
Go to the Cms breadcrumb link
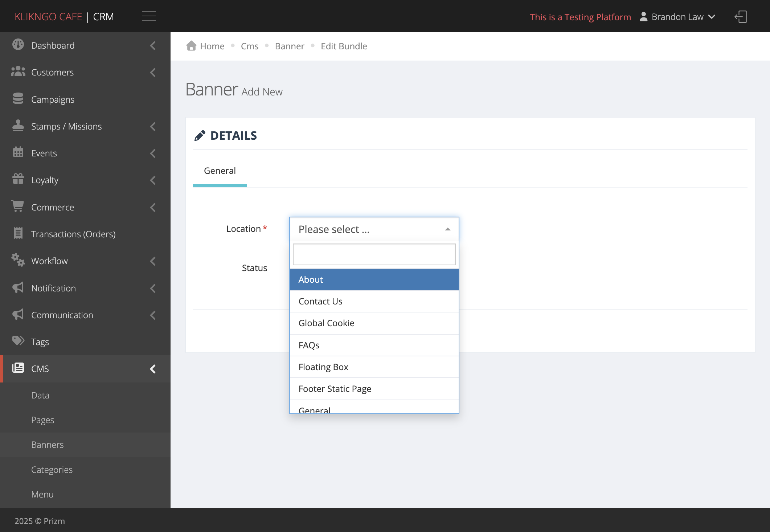tap(250, 46)
